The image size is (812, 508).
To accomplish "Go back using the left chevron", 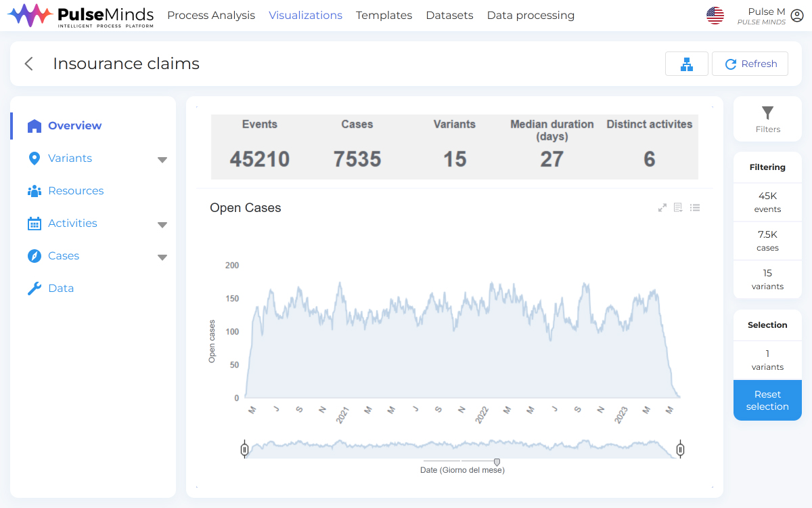I will (x=29, y=64).
